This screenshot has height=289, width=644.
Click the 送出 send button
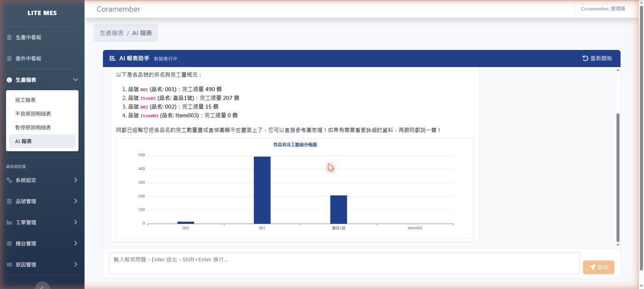(x=598, y=267)
